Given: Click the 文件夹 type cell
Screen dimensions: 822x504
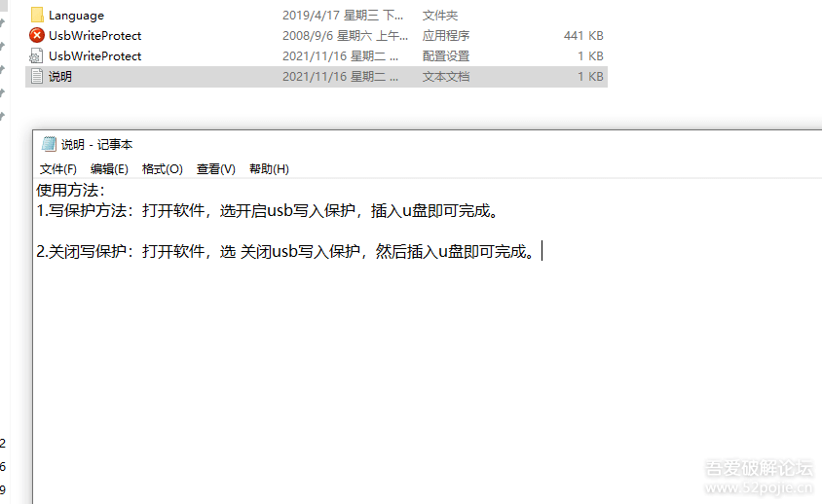Looking at the screenshot, I should (x=440, y=16).
